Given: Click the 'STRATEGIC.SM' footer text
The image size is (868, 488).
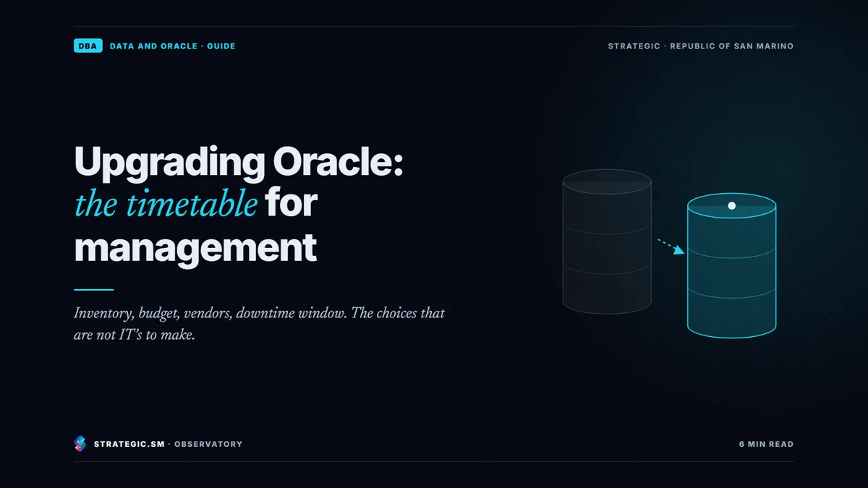Looking at the screenshot, I should (129, 444).
